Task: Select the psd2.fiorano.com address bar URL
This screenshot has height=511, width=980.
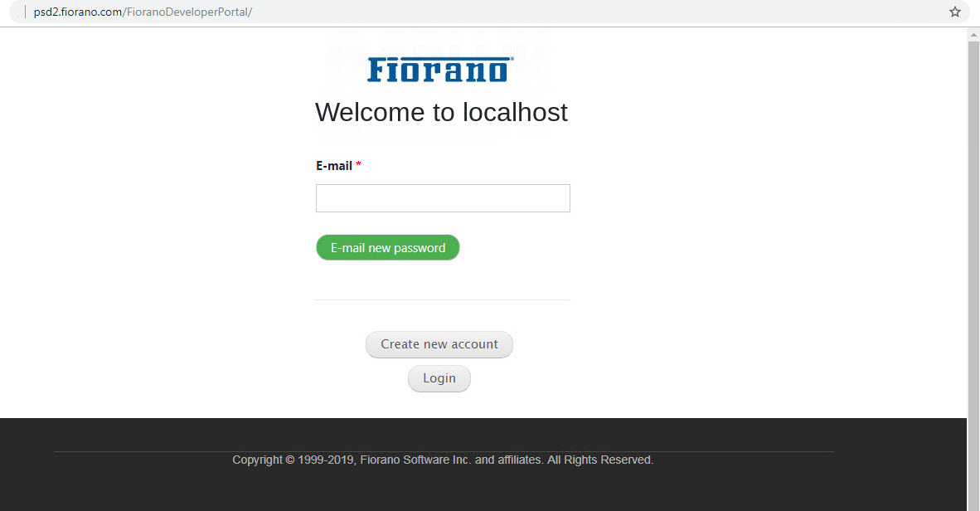Action: coord(143,12)
